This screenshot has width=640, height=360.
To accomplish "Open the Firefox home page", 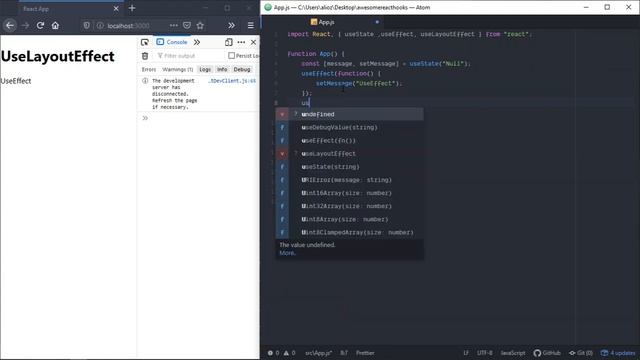I will coord(55,25).
